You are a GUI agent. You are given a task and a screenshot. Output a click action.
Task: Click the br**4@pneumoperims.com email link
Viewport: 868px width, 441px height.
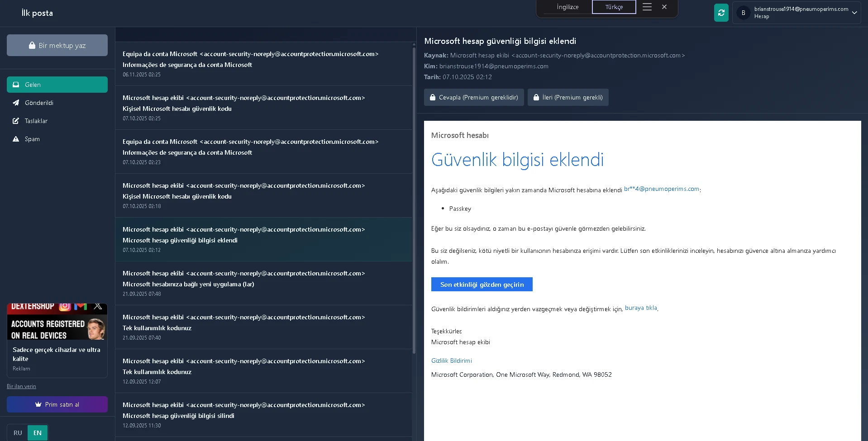click(x=662, y=189)
